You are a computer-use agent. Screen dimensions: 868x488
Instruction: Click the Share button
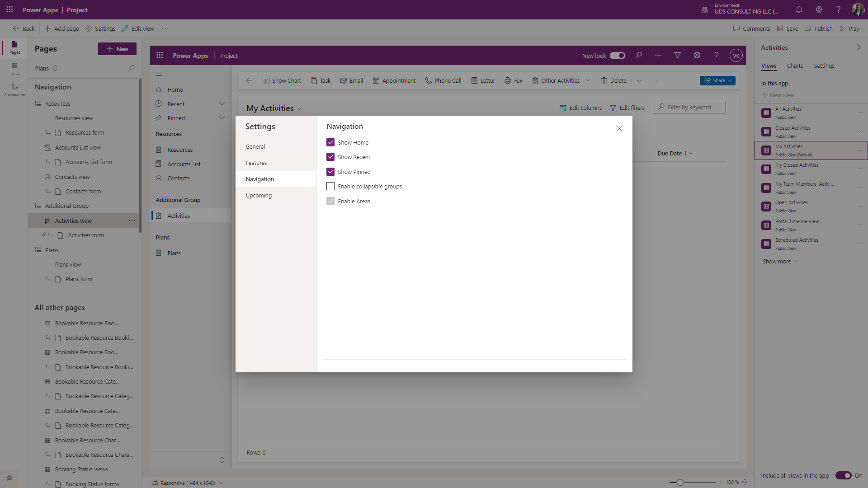pyautogui.click(x=717, y=80)
